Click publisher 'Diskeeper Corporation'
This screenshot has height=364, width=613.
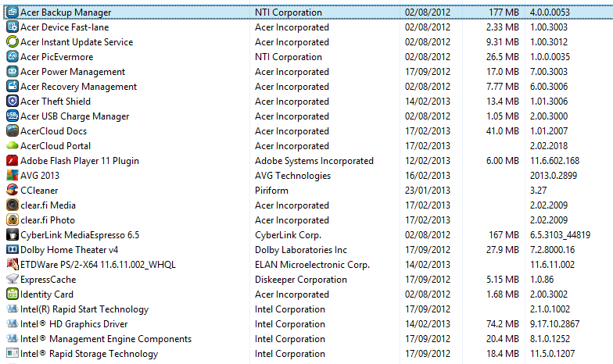tap(301, 280)
